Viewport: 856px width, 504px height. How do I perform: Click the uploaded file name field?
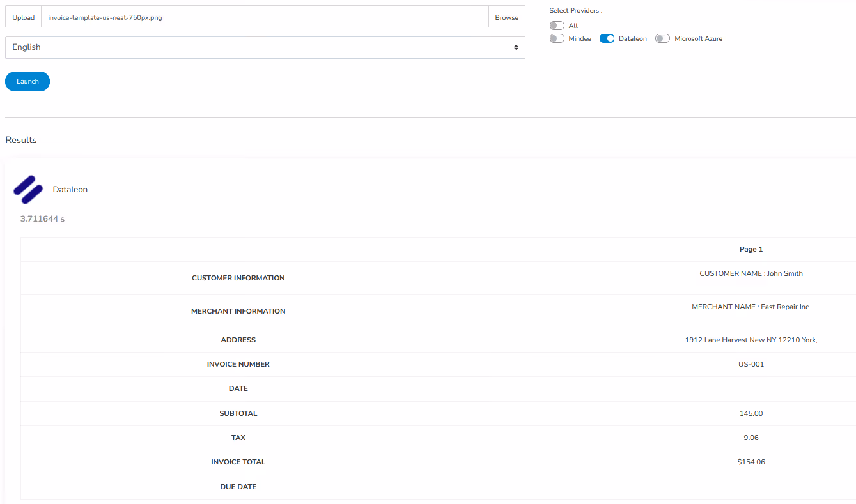265,17
